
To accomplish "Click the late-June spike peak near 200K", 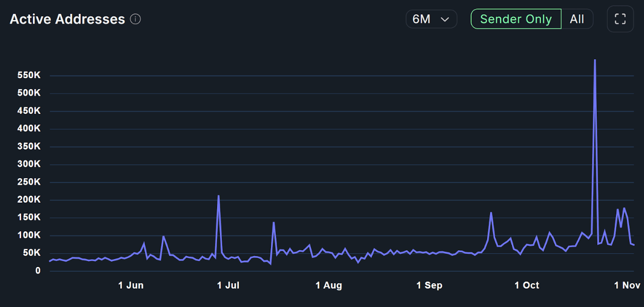I will [x=218, y=196].
